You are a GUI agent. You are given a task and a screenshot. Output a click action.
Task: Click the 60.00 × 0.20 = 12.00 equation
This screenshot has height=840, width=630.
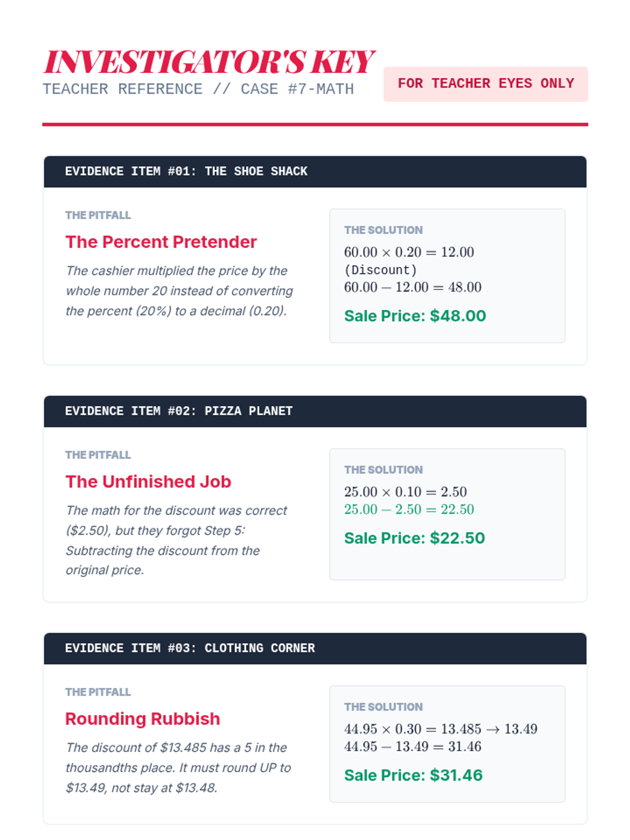coord(409,252)
